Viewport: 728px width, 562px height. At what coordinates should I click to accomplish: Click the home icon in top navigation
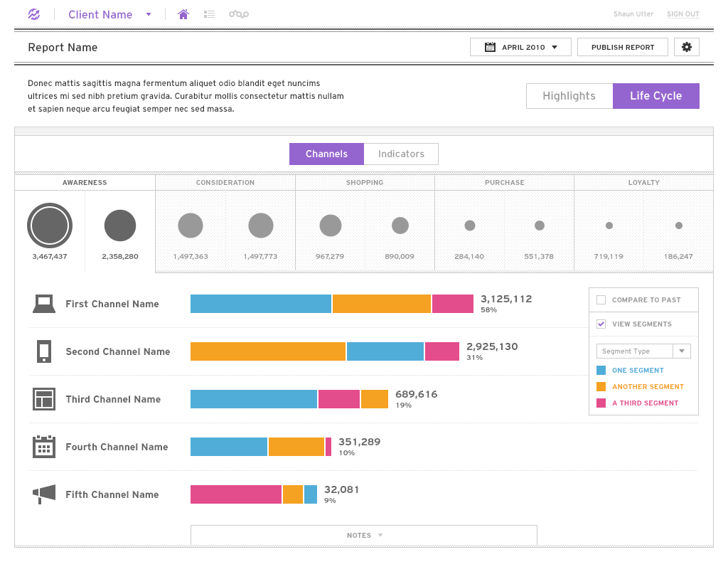click(183, 14)
